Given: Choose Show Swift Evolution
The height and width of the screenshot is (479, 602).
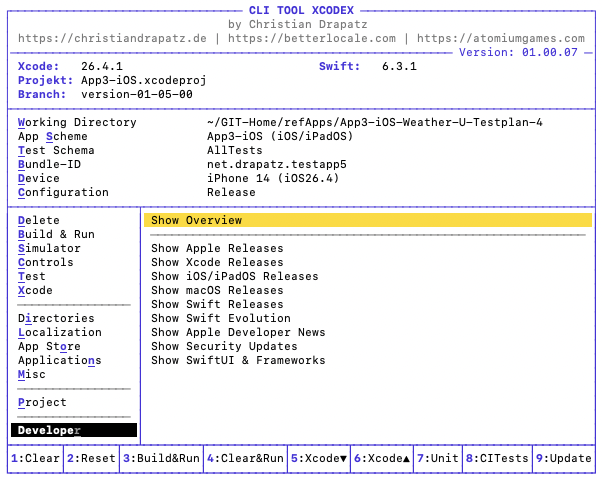Looking at the screenshot, I should click(221, 318).
